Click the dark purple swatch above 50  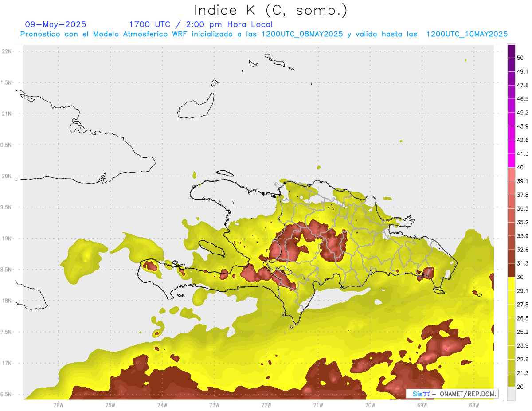[511, 51]
